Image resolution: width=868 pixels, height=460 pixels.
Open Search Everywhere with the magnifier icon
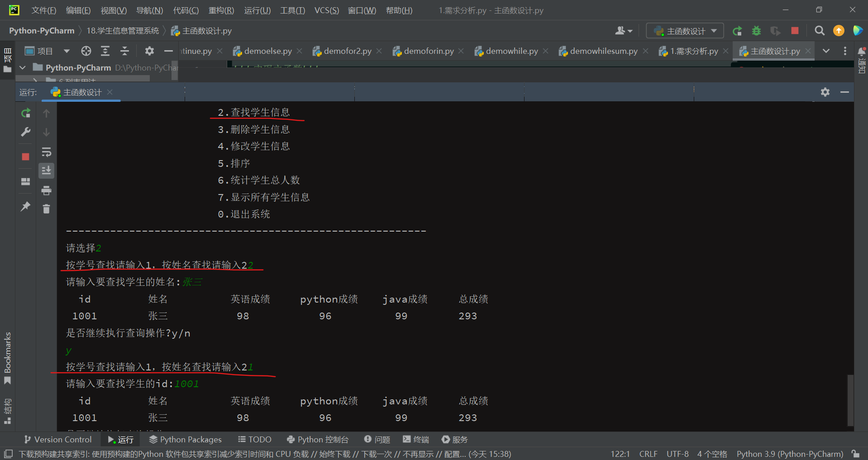tap(819, 31)
